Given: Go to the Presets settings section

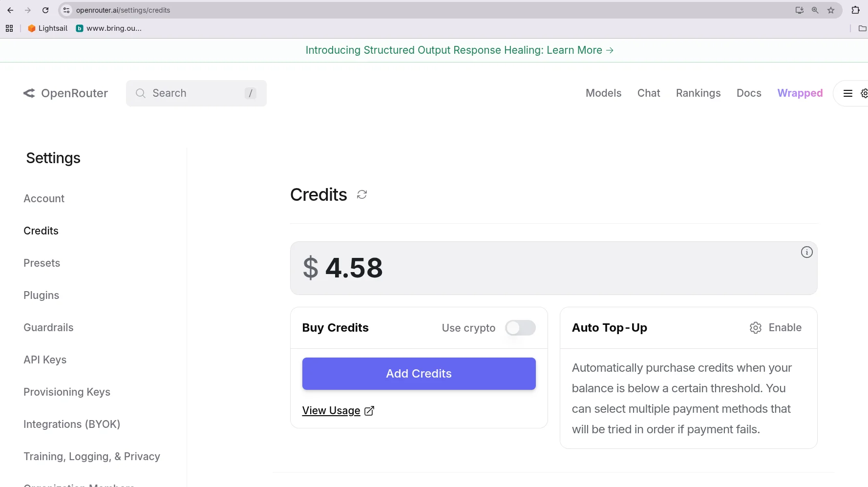Looking at the screenshot, I should click(42, 263).
